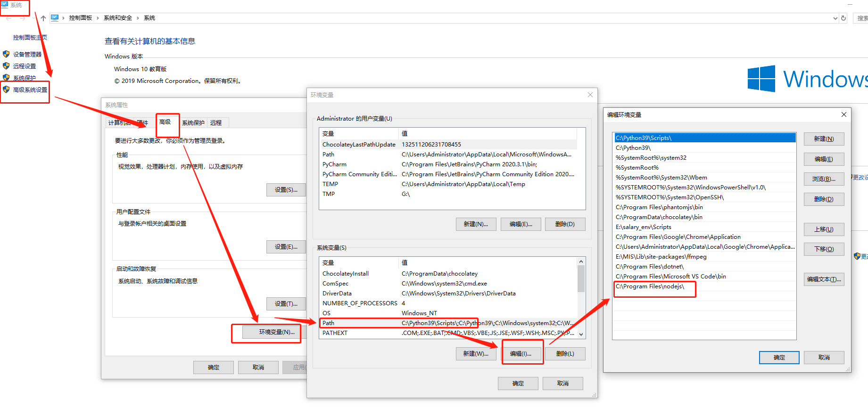Click 确定 in 编辑环境变量 dialog
The width and height of the screenshot is (868, 408).
(x=779, y=358)
